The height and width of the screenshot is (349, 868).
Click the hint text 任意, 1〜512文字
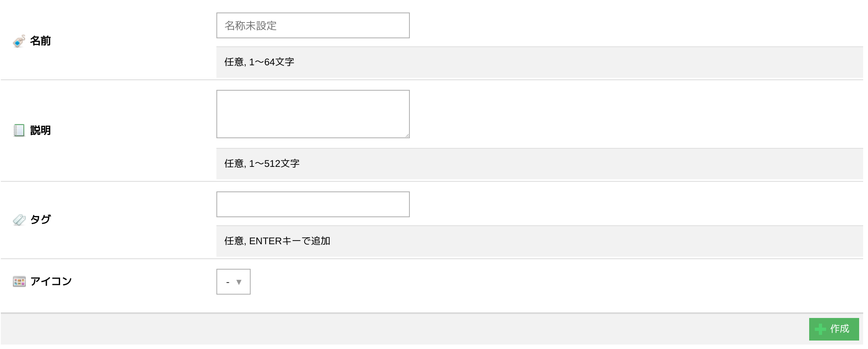(x=262, y=164)
